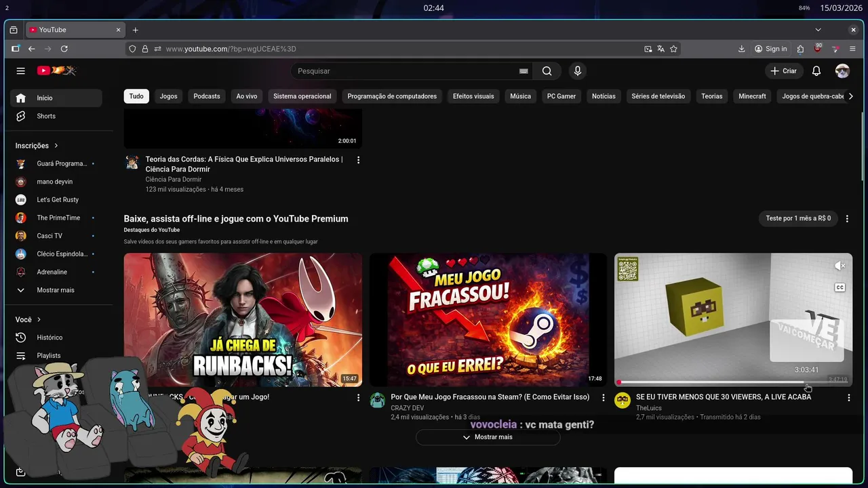Expand Mostrar mais below the videos
868x488 pixels.
[488, 437]
